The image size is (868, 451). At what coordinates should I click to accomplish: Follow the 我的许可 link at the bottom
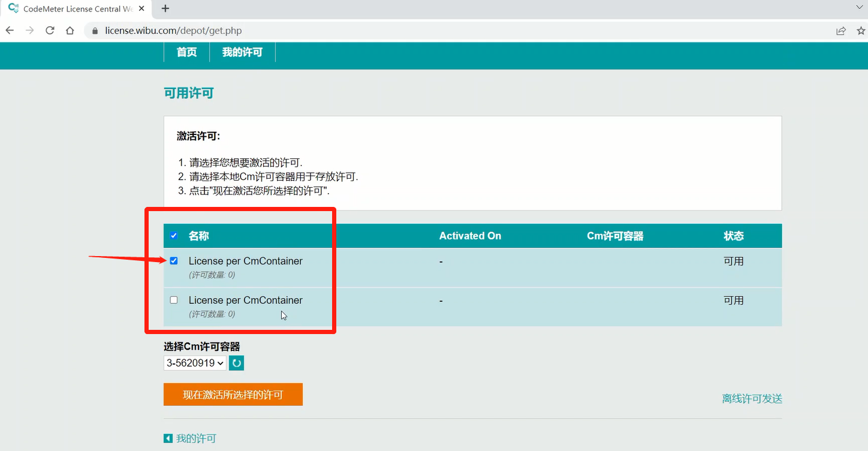click(196, 438)
